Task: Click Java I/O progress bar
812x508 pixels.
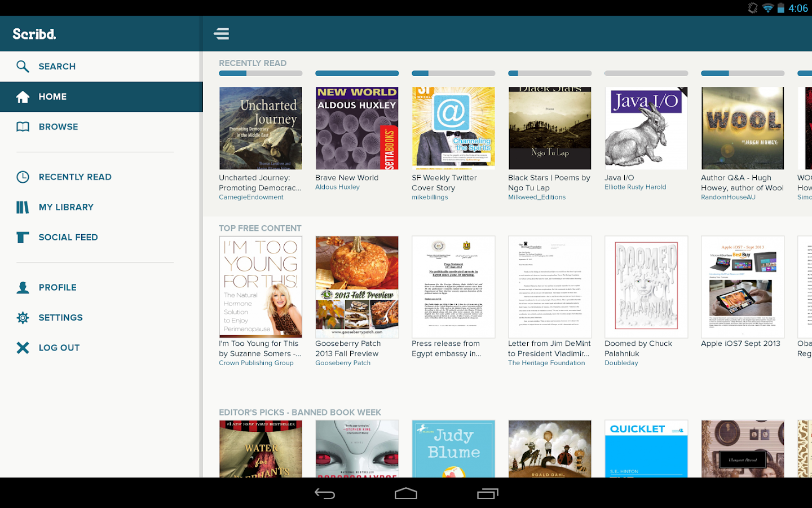Action: click(x=646, y=73)
